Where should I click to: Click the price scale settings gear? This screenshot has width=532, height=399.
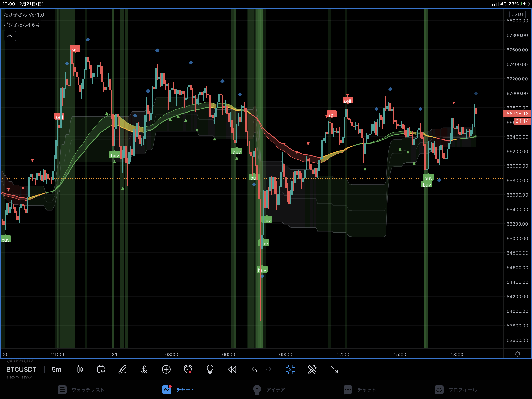pyautogui.click(x=517, y=354)
